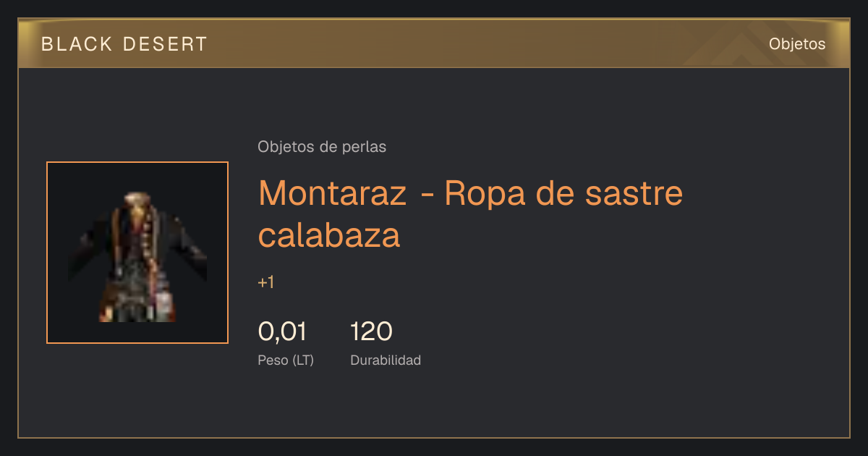This screenshot has width=868, height=456.
Task: Click the word BLACK in the header
Action: 77,44
